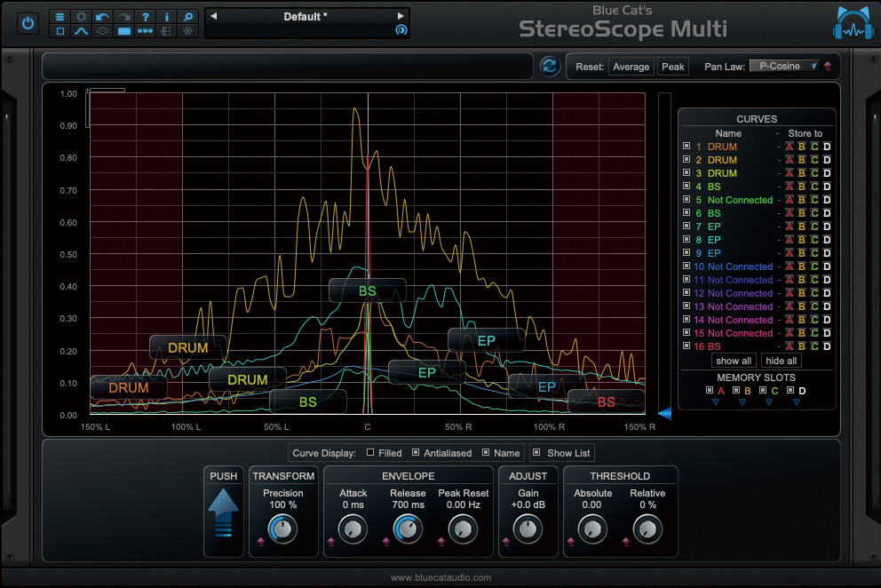The image size is (881, 588).
Task: Open the main menu hamburger icon
Action: click(x=60, y=17)
